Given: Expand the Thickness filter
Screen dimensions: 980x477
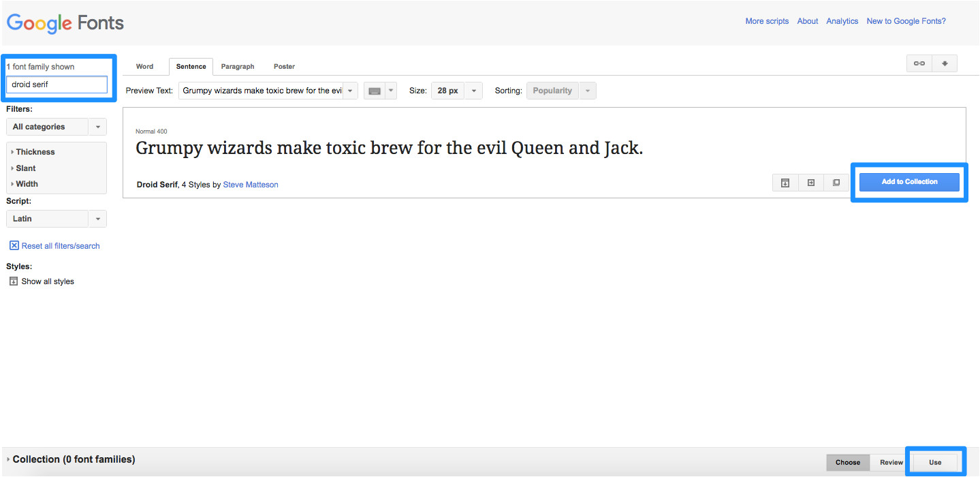Looking at the screenshot, I should 35,152.
